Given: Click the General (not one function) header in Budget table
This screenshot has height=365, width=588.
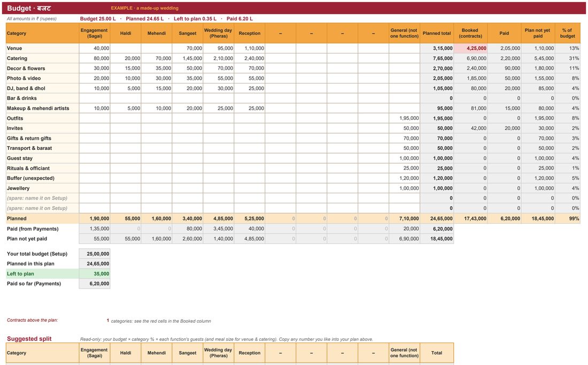Looking at the screenshot, I should coord(404,33).
